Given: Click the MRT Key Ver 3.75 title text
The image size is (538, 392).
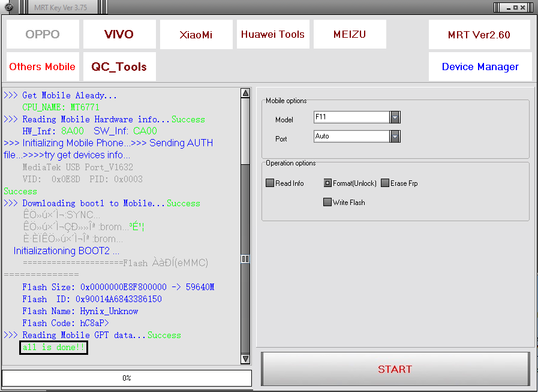Looking at the screenshot, I should click(x=61, y=8).
